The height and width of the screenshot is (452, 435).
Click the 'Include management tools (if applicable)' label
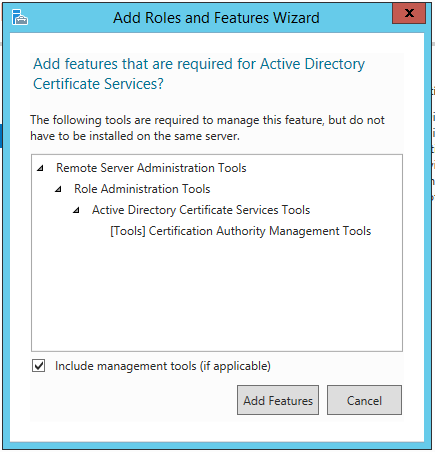point(163,366)
